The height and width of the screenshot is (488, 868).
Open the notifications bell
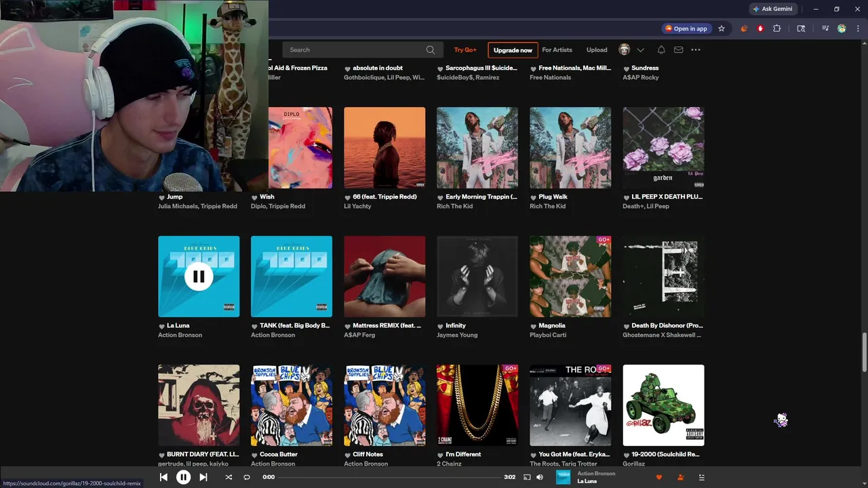pos(661,50)
